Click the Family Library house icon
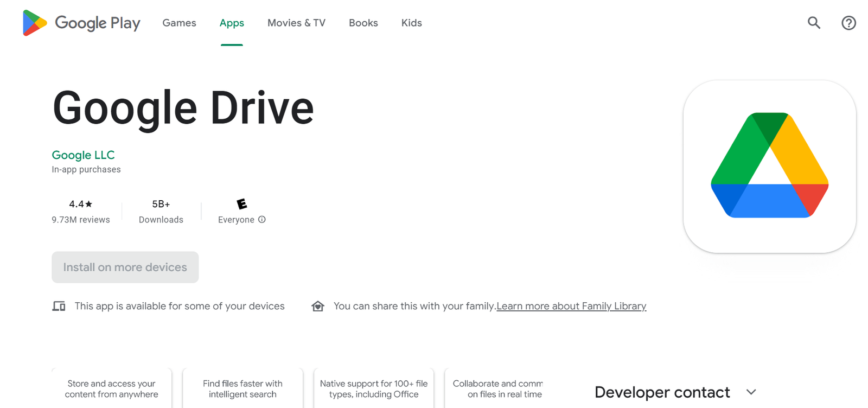The image size is (868, 408). [x=318, y=306]
